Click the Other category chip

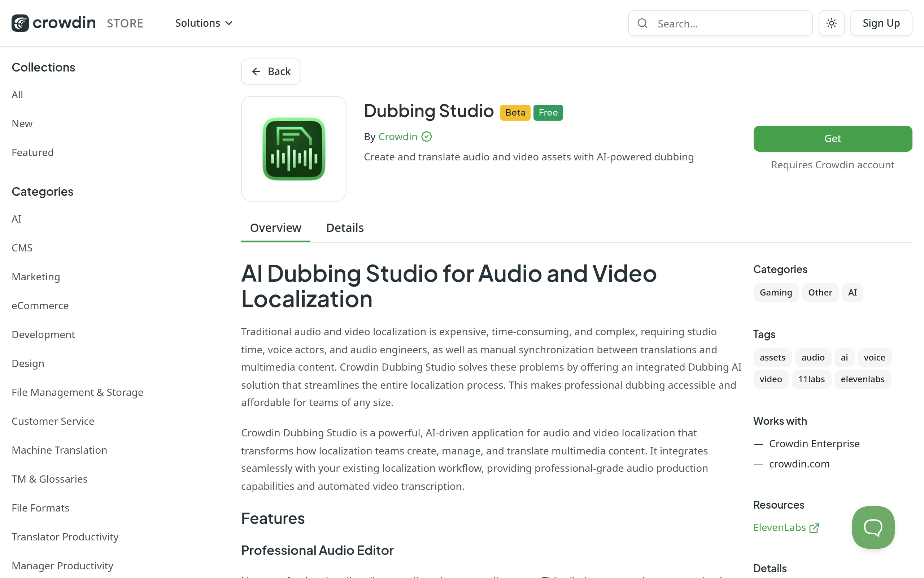point(820,293)
